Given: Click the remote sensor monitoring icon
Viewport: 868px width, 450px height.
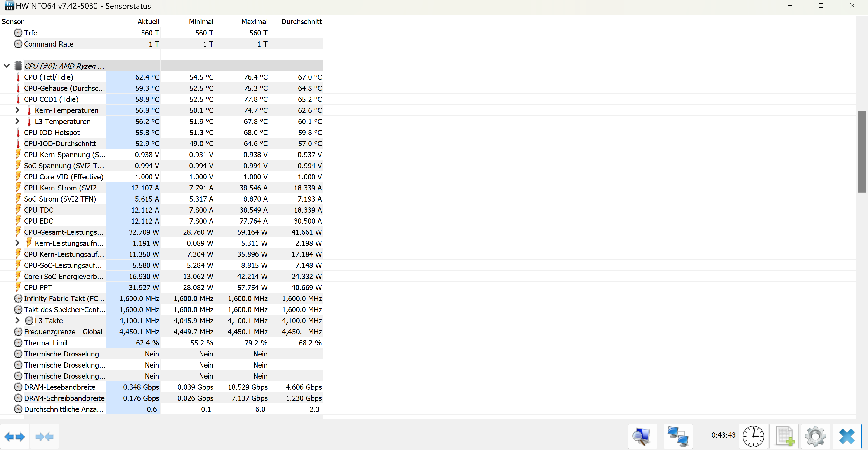Looking at the screenshot, I should 678,436.
